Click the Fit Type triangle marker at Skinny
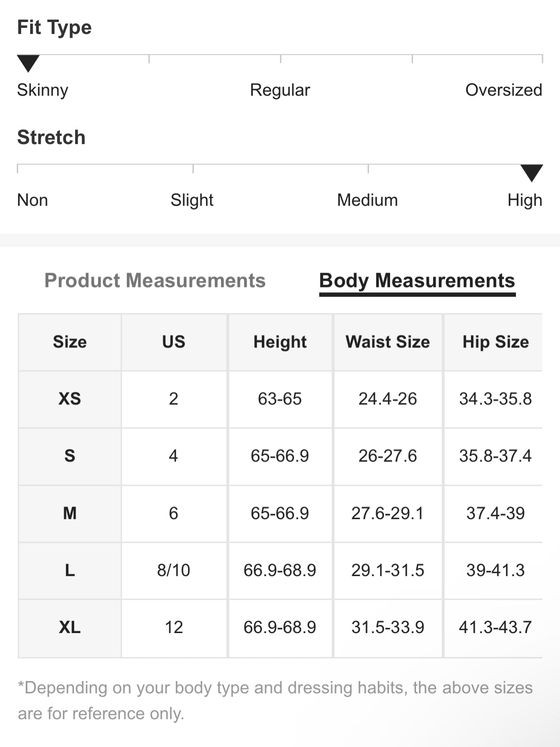Image resolution: width=560 pixels, height=747 pixels. tap(28, 63)
